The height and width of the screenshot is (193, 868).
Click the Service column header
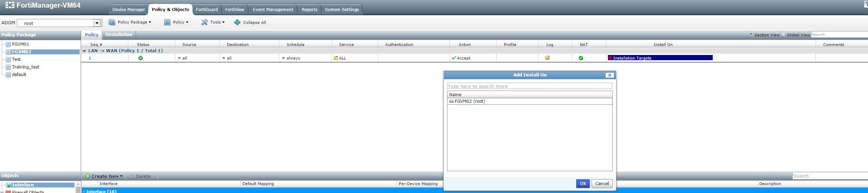(346, 45)
